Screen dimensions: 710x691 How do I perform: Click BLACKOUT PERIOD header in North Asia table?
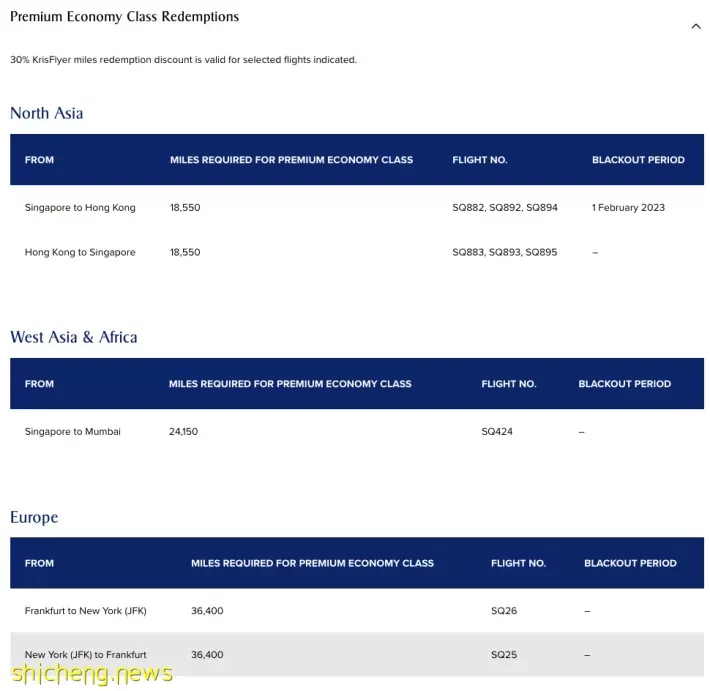pyautogui.click(x=638, y=160)
